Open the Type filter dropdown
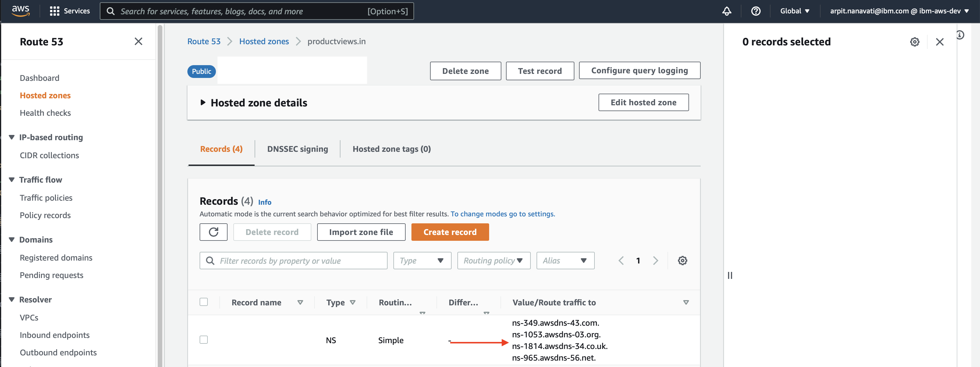 coord(422,261)
